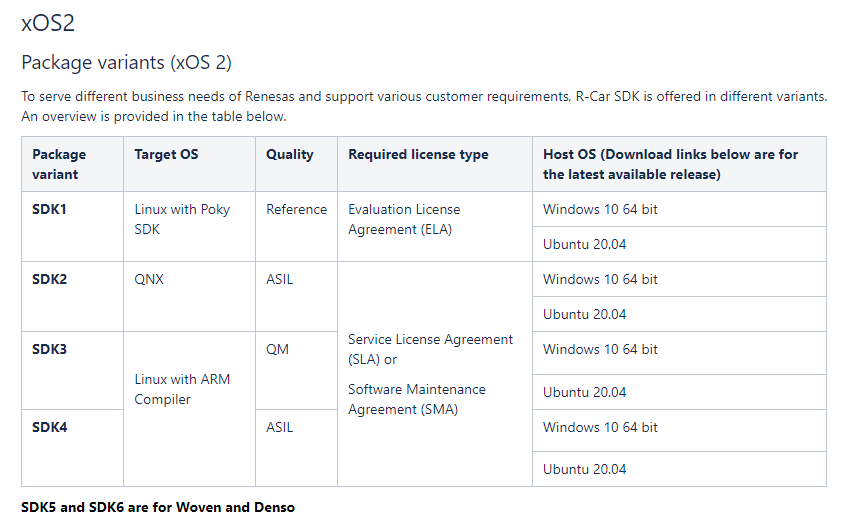
Task: Click the "Host OS" column header
Action: (x=670, y=164)
